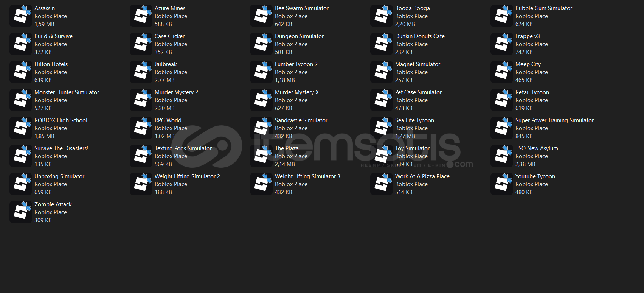This screenshot has height=293, width=644.
Task: Click the Murder Mystery X file icon
Action: click(x=262, y=100)
